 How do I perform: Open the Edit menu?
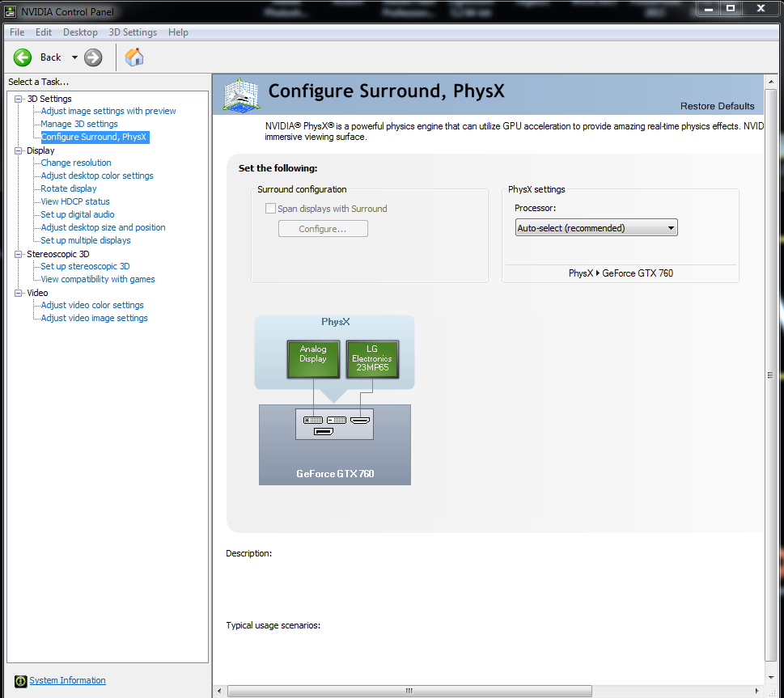pos(44,32)
